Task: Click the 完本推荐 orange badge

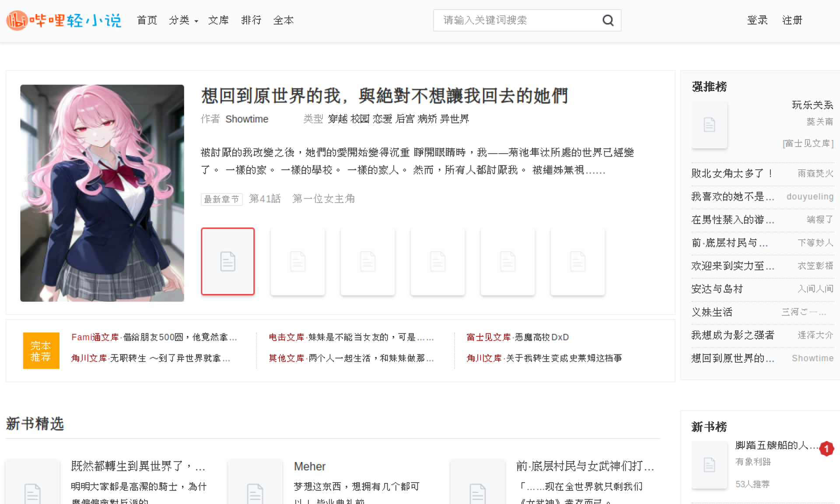Action: click(x=41, y=351)
